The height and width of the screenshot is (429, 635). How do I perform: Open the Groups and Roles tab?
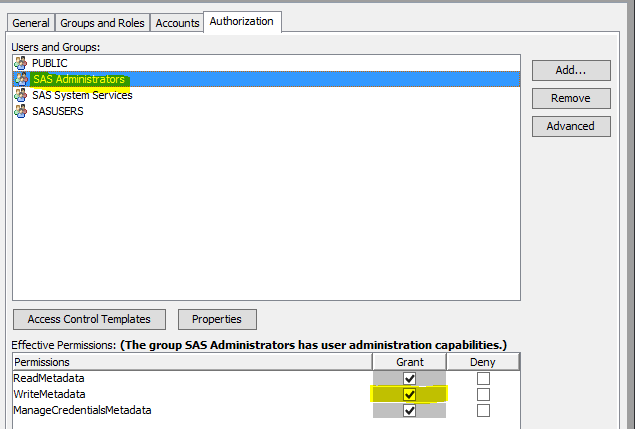click(102, 23)
